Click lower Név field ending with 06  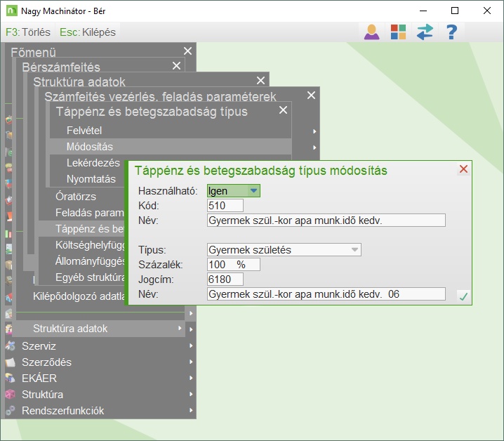pos(326,294)
